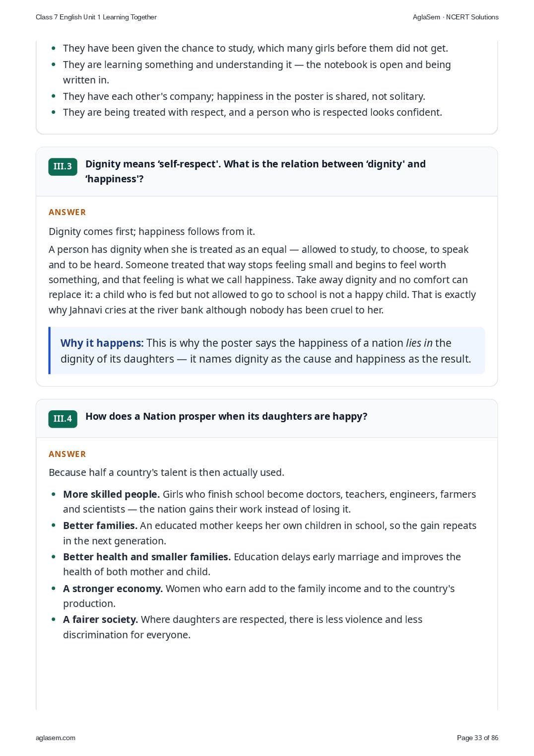Click the question 'How does a Nation prosper'
Image resolution: width=534 pixels, height=756 pixels.
[x=226, y=416]
